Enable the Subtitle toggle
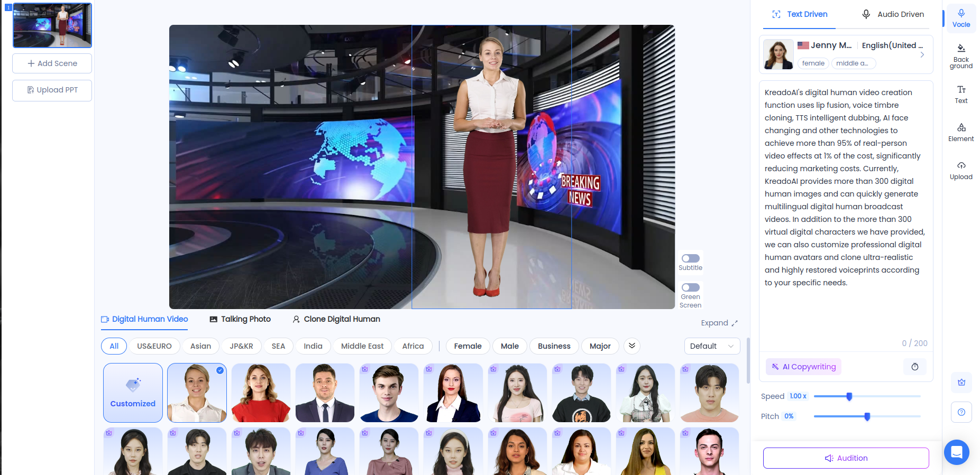This screenshot has height=475, width=980. pyautogui.click(x=690, y=258)
